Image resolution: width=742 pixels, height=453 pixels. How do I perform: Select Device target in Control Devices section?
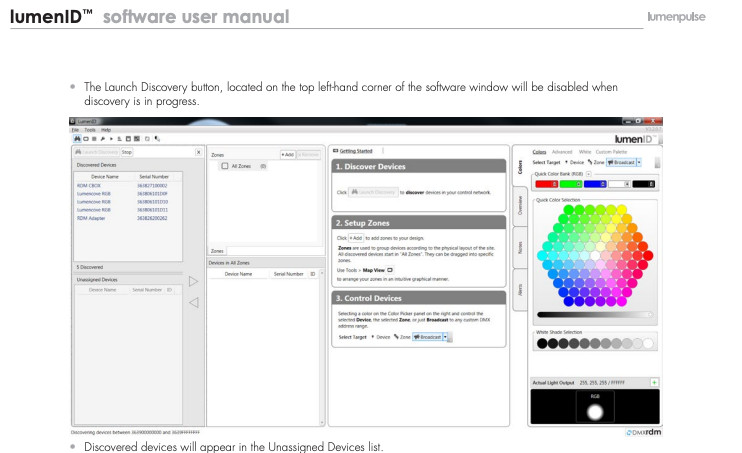[381, 337]
